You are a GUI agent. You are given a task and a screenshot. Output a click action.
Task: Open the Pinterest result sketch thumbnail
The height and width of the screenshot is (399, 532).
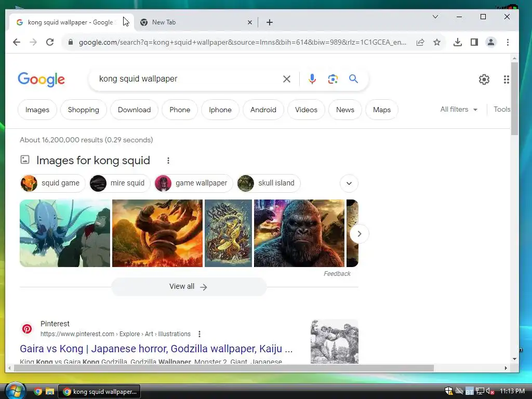tap(334, 341)
